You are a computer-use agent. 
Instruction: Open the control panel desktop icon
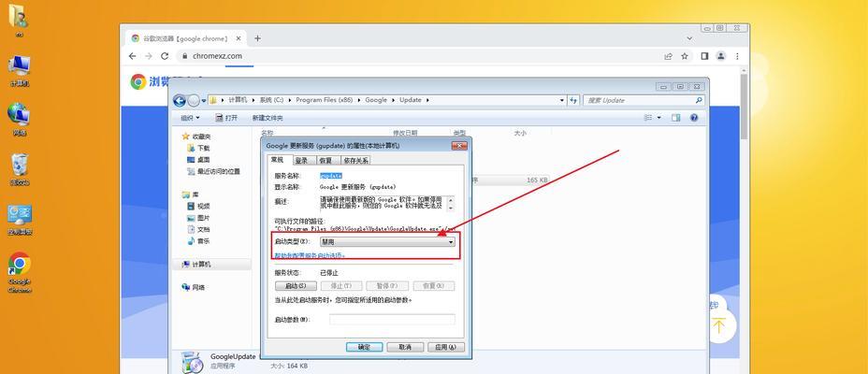[20, 220]
